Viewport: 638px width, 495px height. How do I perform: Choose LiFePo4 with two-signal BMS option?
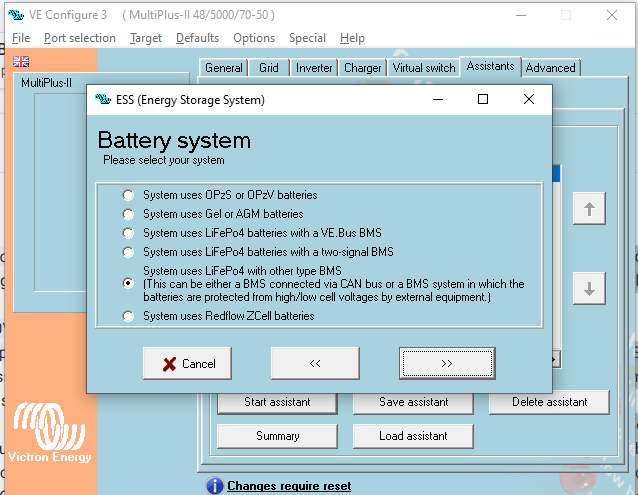coord(127,252)
